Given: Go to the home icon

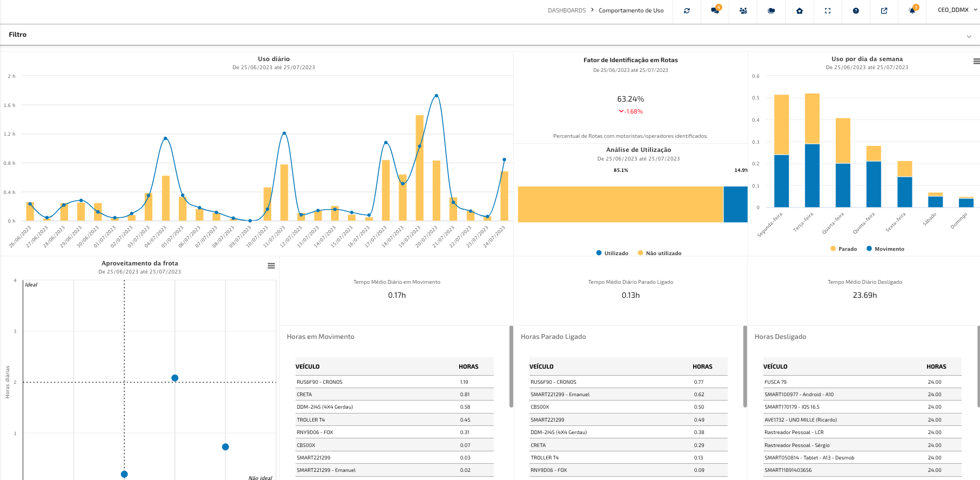Looking at the screenshot, I should pyautogui.click(x=800, y=11).
